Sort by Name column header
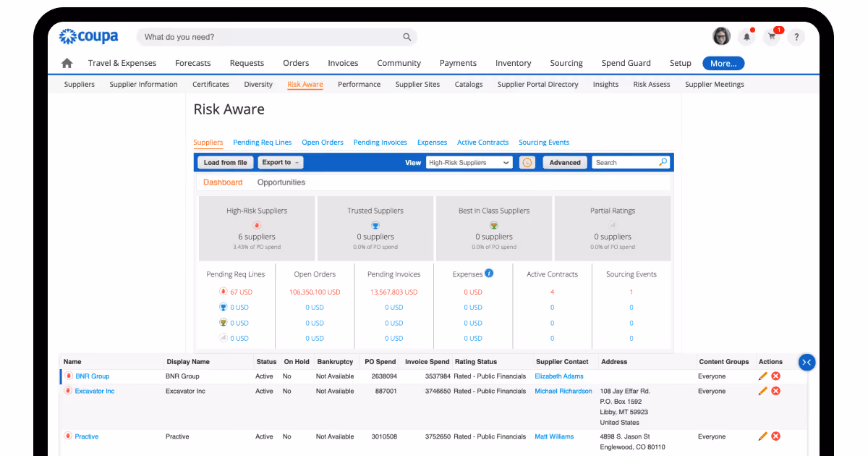868x456 pixels. pyautogui.click(x=72, y=362)
